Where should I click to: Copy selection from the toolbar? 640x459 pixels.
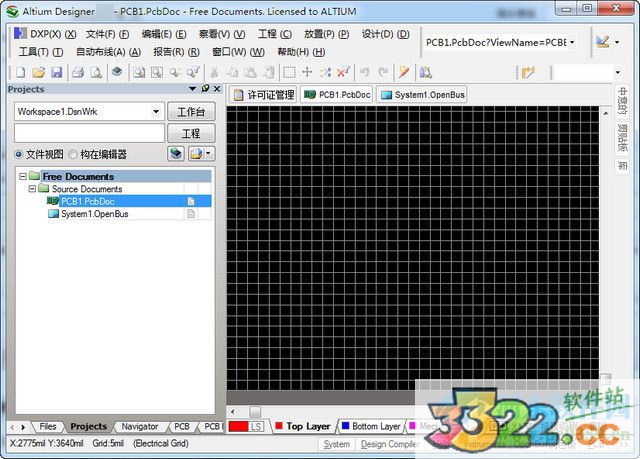pos(232,73)
